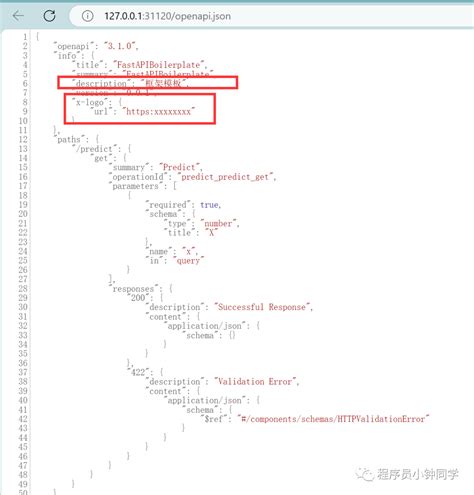Select the type value "number"
474x495 pixels.
click(x=218, y=223)
